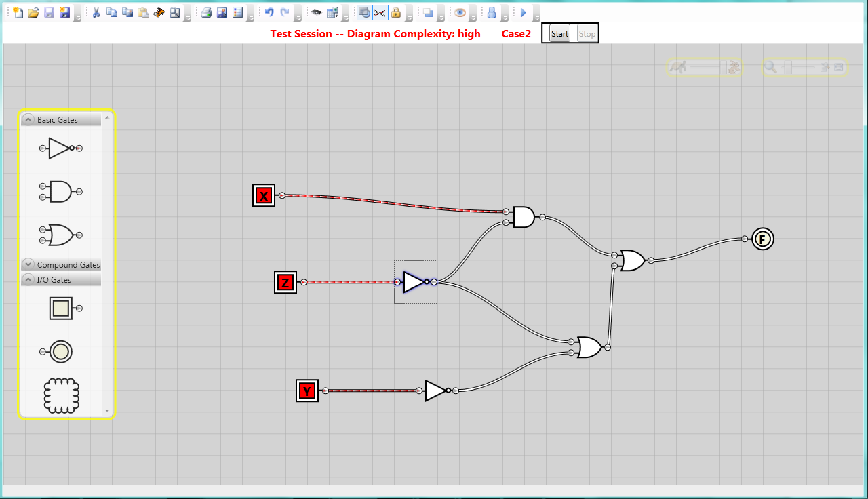
Task: Toggle the X input value on canvas
Action: (x=264, y=195)
